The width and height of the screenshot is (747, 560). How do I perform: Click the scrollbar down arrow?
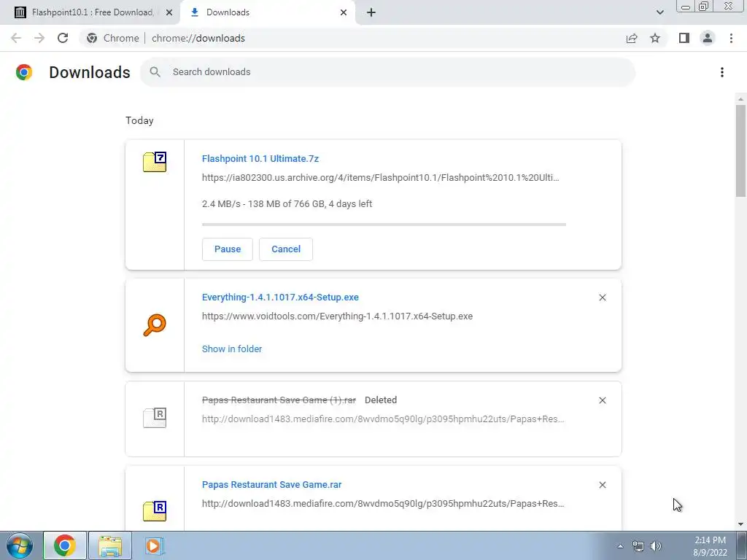740,524
